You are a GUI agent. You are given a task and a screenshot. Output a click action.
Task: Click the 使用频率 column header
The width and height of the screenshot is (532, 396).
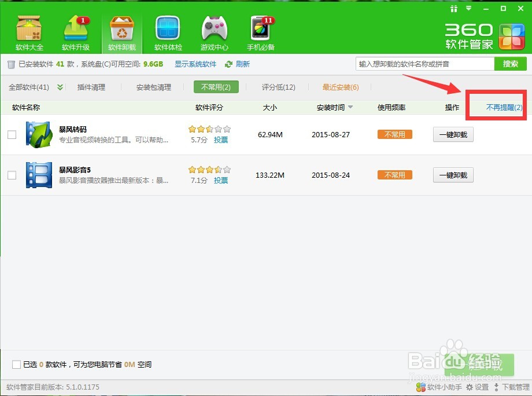coord(391,107)
